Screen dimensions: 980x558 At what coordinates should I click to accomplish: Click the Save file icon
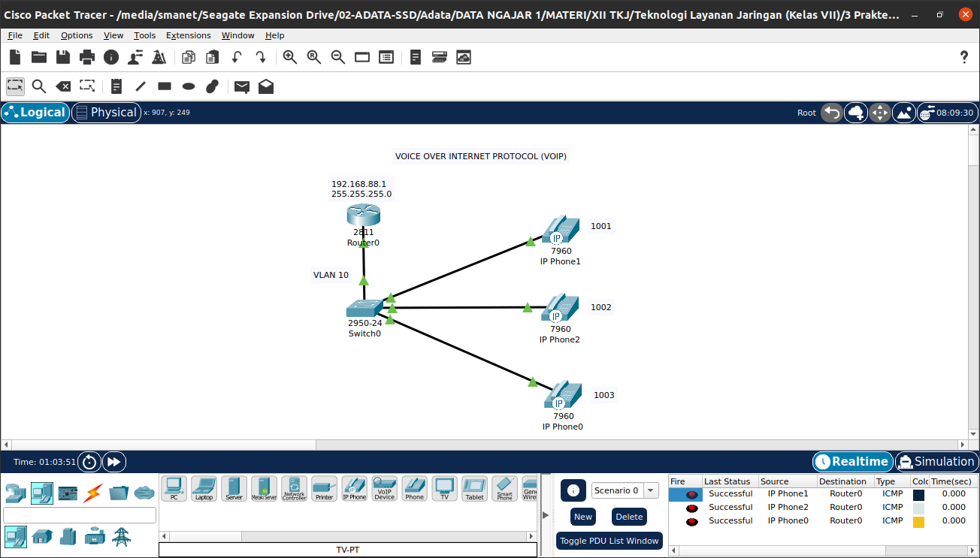63,57
